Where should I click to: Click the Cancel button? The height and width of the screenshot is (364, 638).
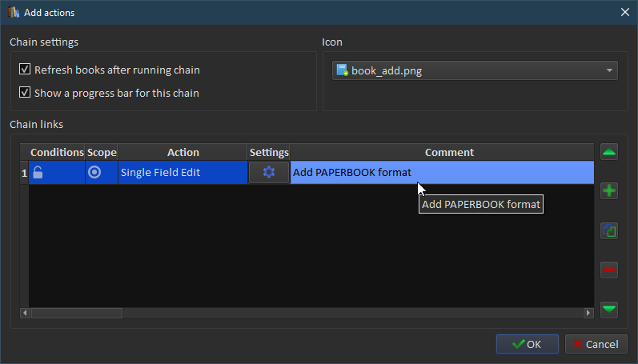coord(596,344)
